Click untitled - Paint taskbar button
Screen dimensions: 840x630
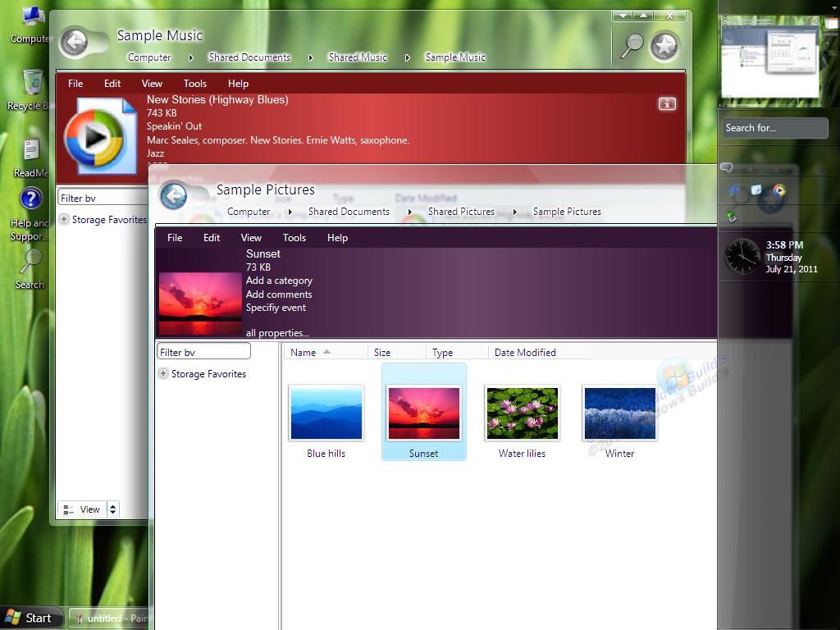click(x=109, y=619)
